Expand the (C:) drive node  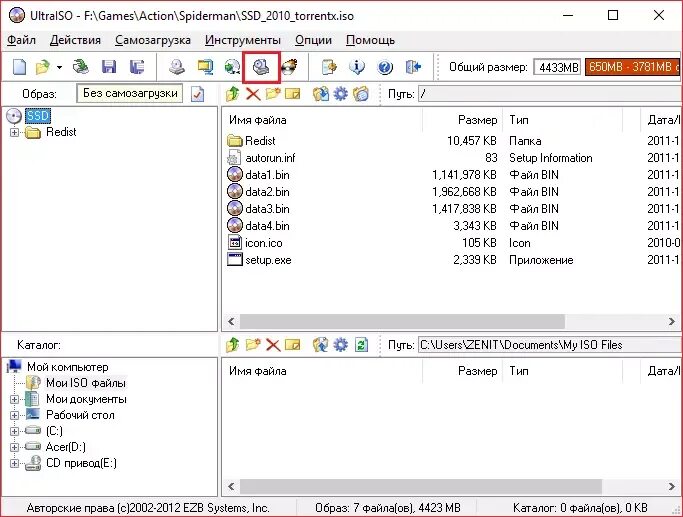click(x=14, y=431)
